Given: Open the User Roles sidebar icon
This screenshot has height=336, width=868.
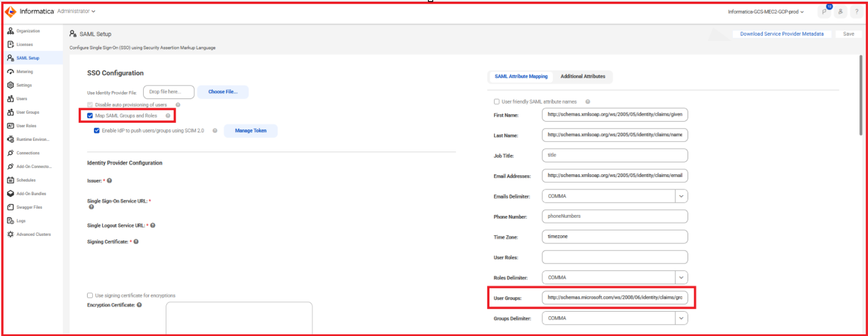Looking at the screenshot, I should point(11,126).
